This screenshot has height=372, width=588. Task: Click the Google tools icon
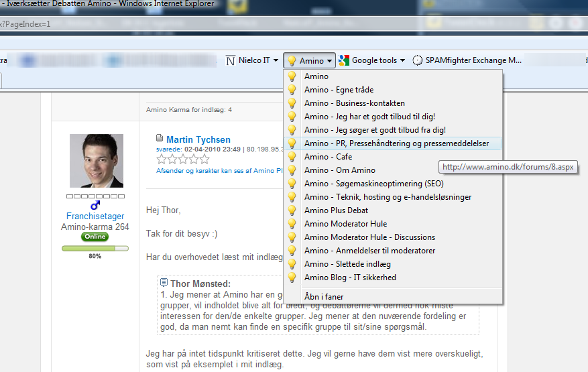pos(343,60)
